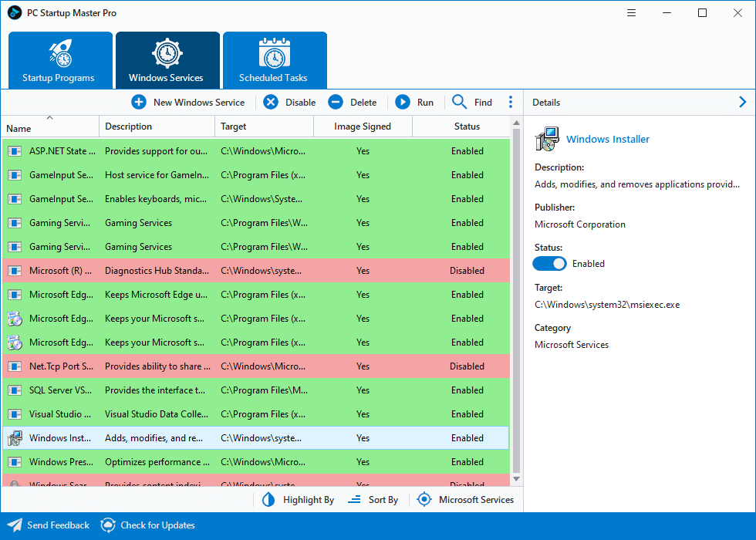
Task: Select the 'Visual Studio ...' service name
Action: [x=60, y=414]
